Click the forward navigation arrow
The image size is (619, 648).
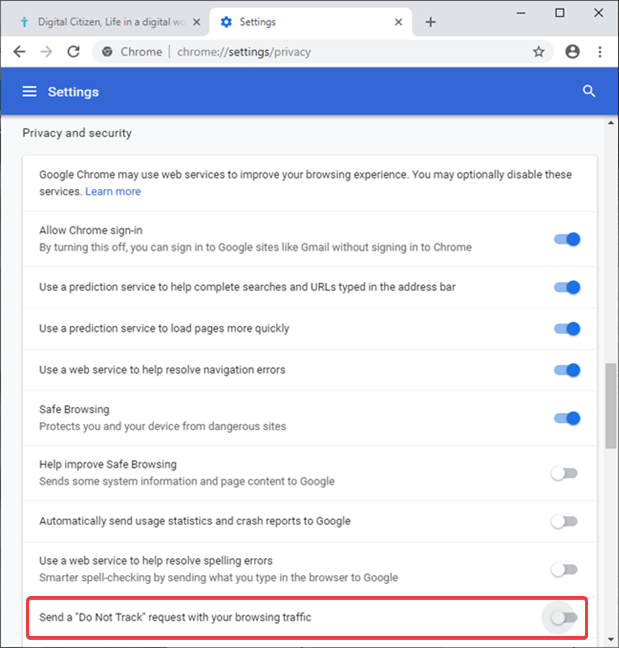(46, 52)
